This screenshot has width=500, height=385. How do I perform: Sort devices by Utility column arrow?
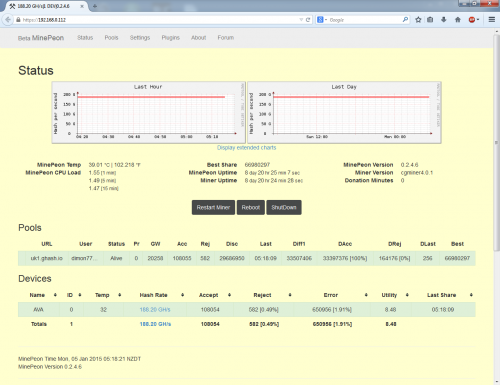point(407,295)
